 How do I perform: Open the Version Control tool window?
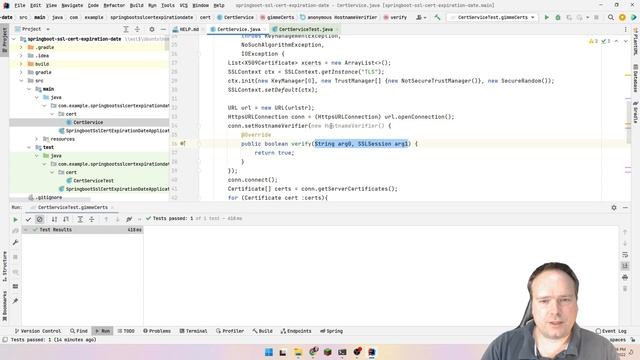click(x=38, y=331)
